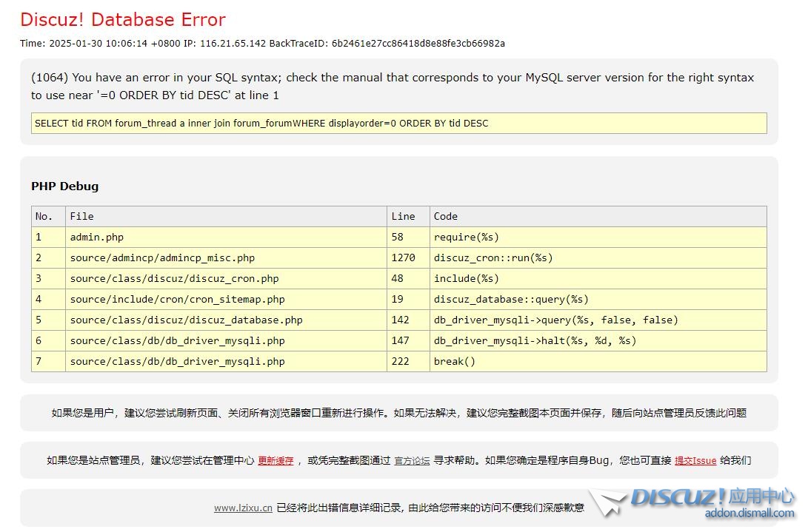Viewport: 808px width, 532px height.
Task: Click the line number 147 cell
Action: click(x=408, y=340)
